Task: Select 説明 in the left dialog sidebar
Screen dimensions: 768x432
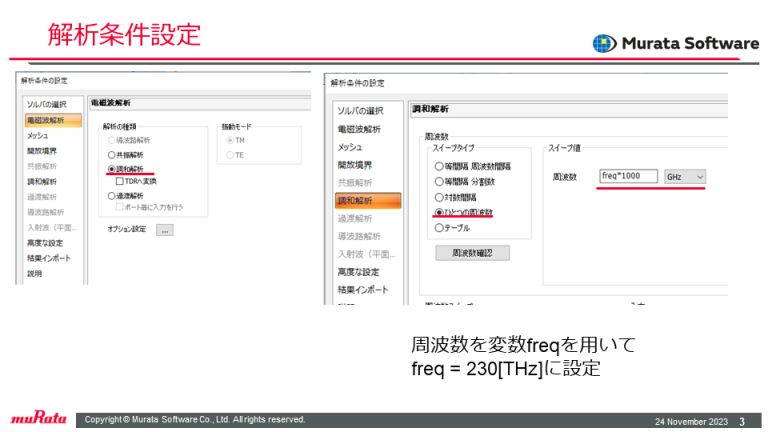Action: pyautogui.click(x=35, y=273)
